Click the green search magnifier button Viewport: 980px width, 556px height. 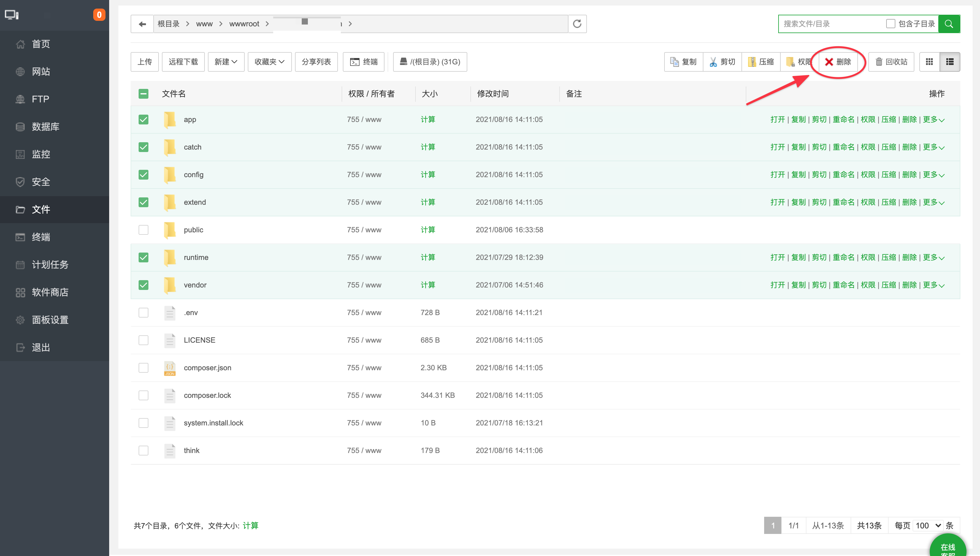click(949, 24)
